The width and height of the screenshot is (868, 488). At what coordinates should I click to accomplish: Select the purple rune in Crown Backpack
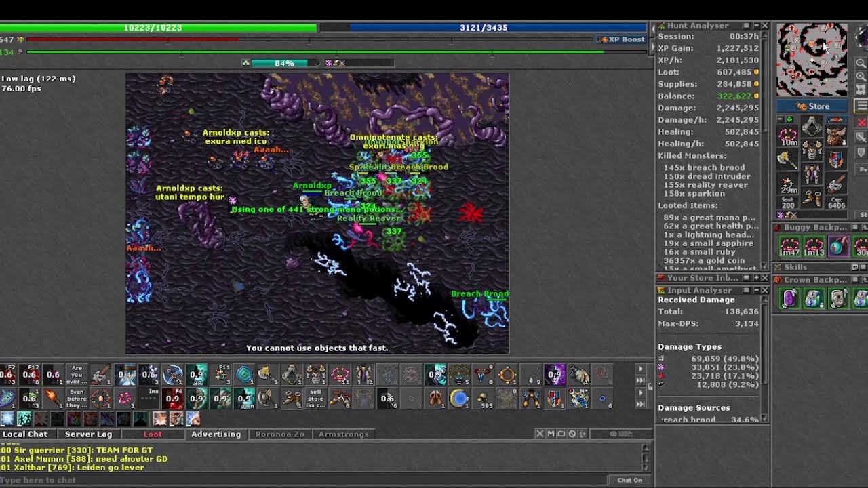[789, 299]
